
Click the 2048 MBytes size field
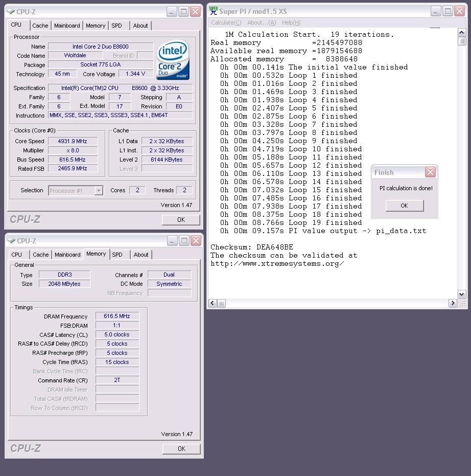(x=64, y=284)
